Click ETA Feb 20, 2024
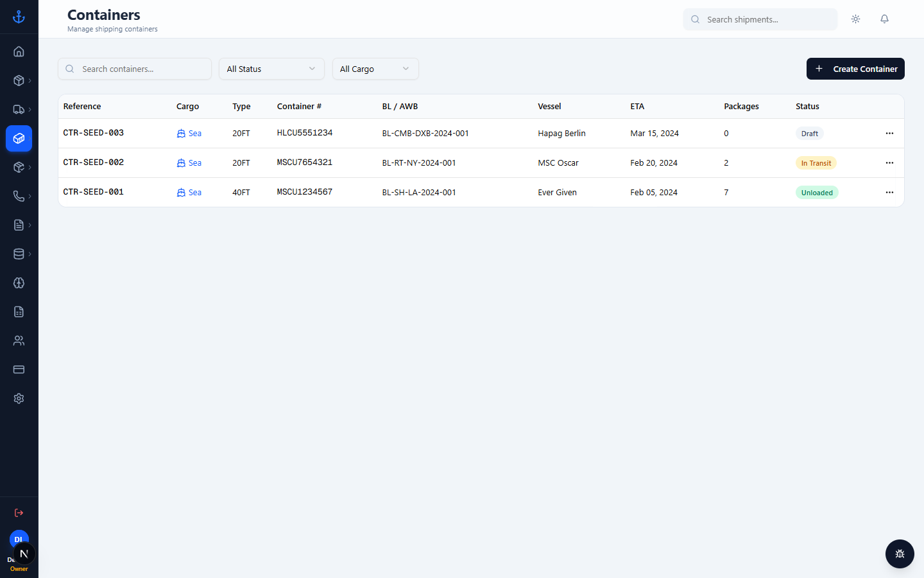 coord(654,163)
